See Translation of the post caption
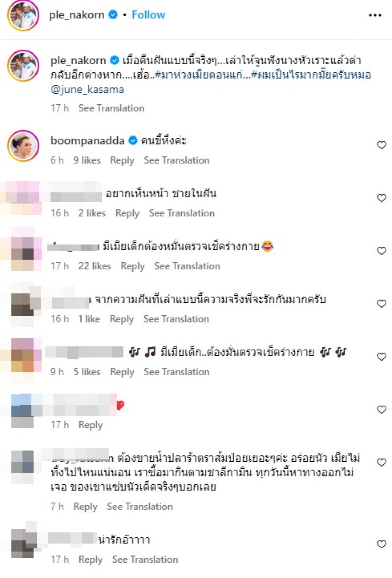Screen dimensions: 392x578 [111, 108]
